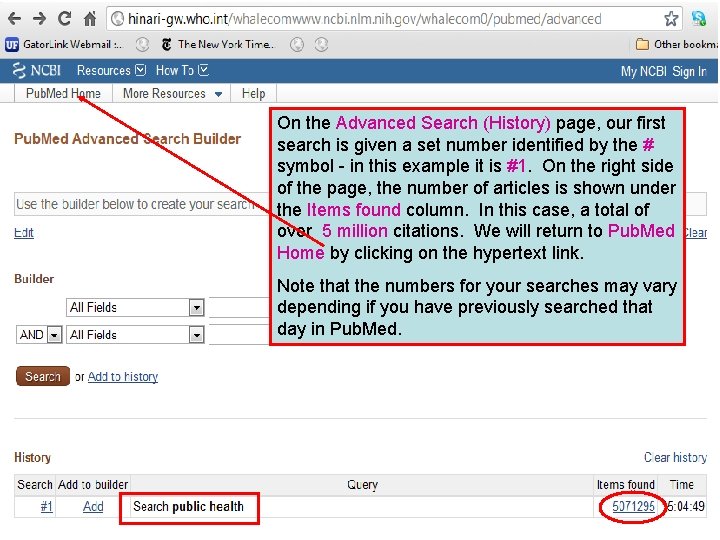Click the 'Items found' column header
Image resolution: width=720 pixels, height=540 pixels.
click(x=625, y=484)
